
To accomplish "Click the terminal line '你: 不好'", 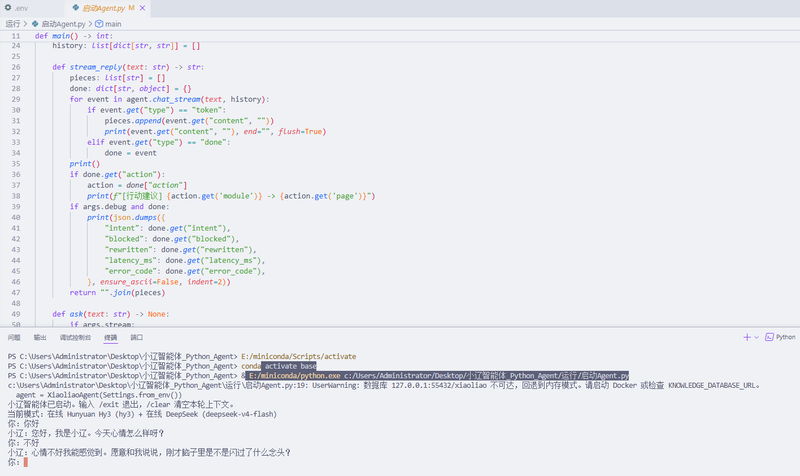I will tap(23, 443).
